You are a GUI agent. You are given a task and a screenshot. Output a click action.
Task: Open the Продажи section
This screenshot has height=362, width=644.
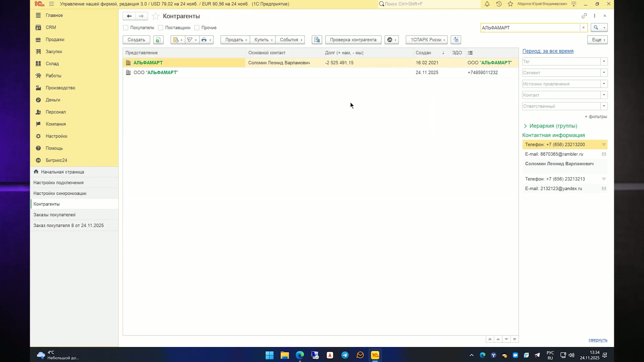coord(55,40)
